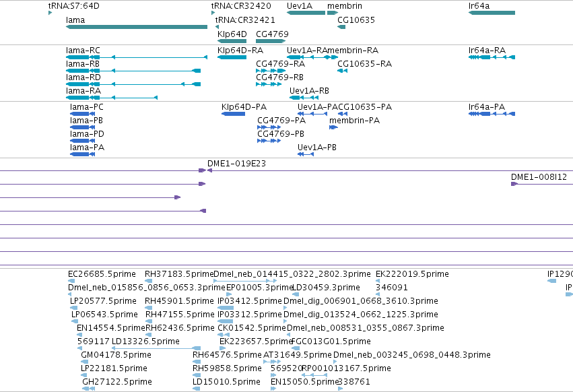Screen dimensions: 573x392
Task: Click the Ir64a-PA protein feature
Action: click(492, 114)
